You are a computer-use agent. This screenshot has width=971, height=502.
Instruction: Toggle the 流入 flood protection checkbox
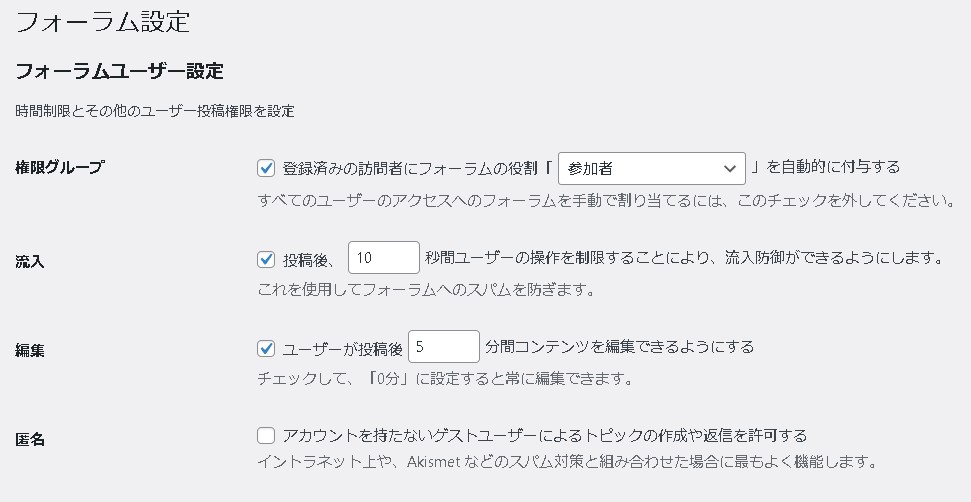(266, 259)
